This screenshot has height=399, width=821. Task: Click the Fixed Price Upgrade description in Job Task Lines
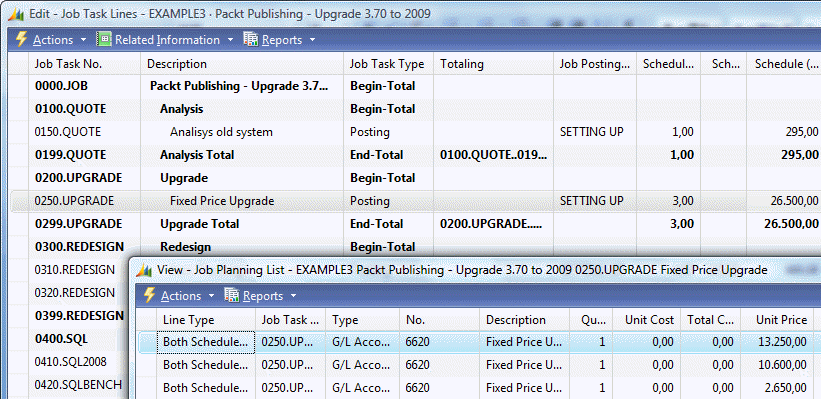[222, 201]
